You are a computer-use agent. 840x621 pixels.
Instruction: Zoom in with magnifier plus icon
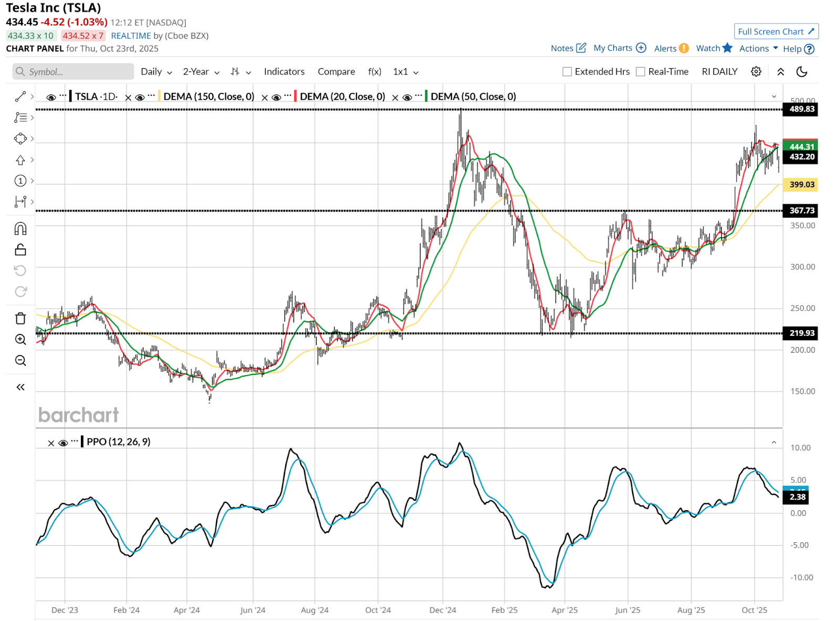20,340
